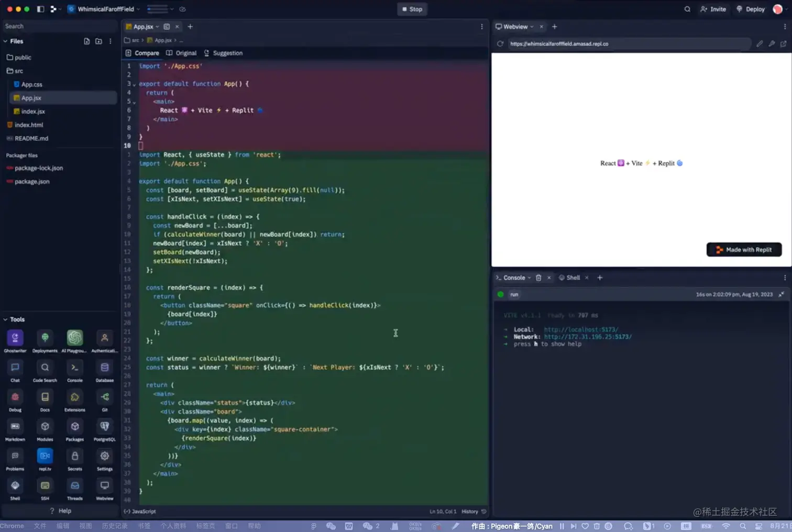Switch to the Suggestion view
Viewport: 792px width, 532px height.
[x=223, y=53]
